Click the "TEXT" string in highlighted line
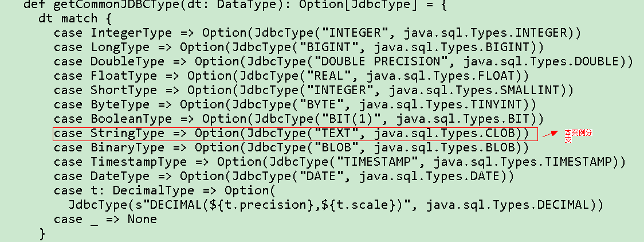This screenshot has height=242, width=644. coord(344,134)
